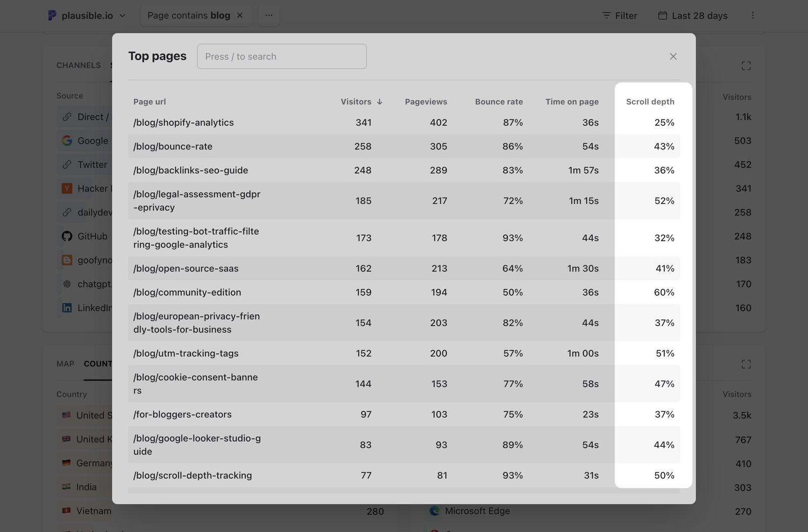
Task: Open /blog/legal-assessment-gdpr-eprivacy link
Action: 197,200
